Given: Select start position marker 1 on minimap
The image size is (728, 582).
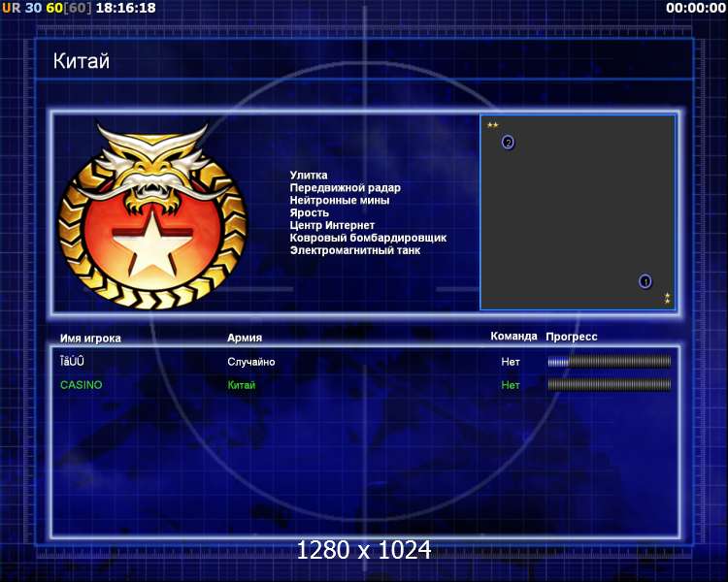Looking at the screenshot, I should pos(645,281).
